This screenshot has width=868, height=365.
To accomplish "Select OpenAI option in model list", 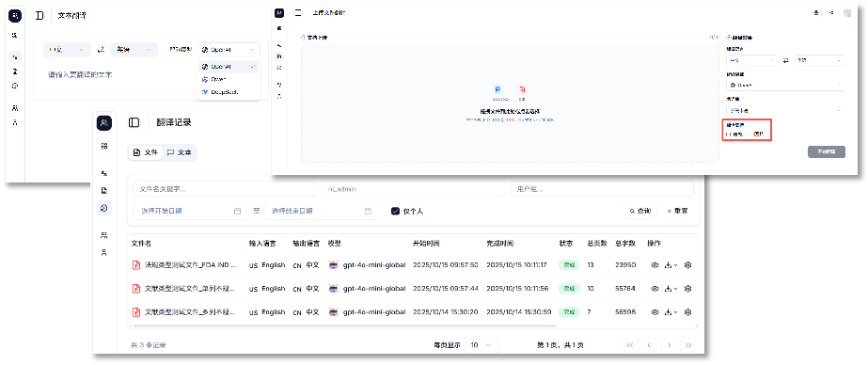I will (x=229, y=67).
